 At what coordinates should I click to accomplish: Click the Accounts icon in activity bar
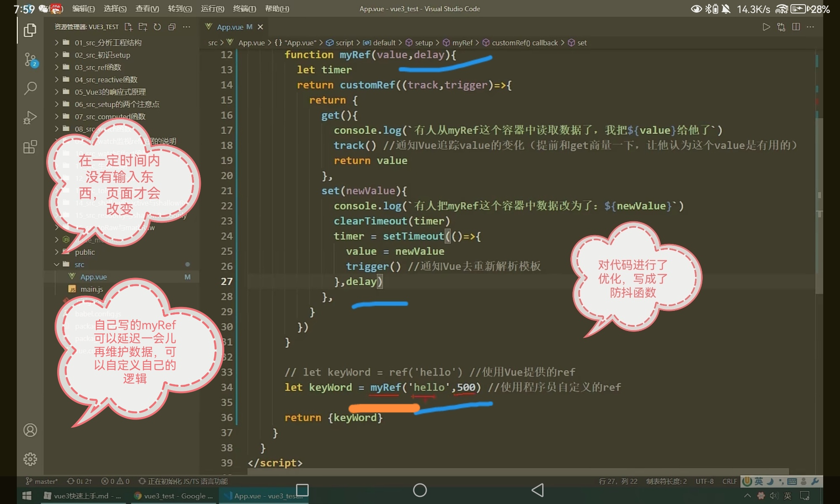click(30, 430)
